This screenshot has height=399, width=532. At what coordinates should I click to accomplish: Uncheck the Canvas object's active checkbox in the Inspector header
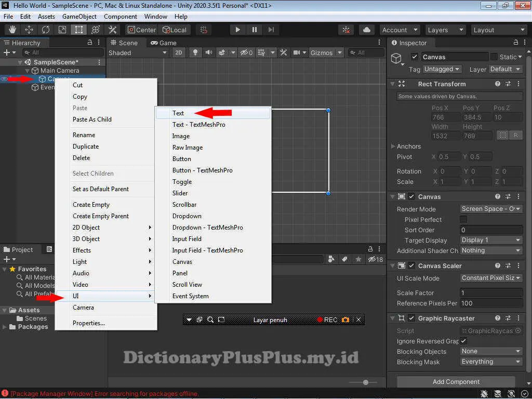[414, 57]
